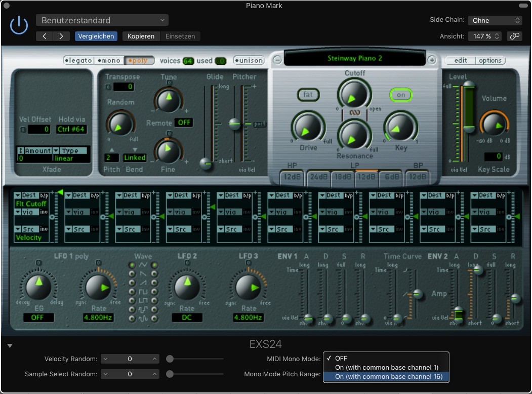Click the Velocity Random slider
The height and width of the screenshot is (394, 532).
point(195,359)
